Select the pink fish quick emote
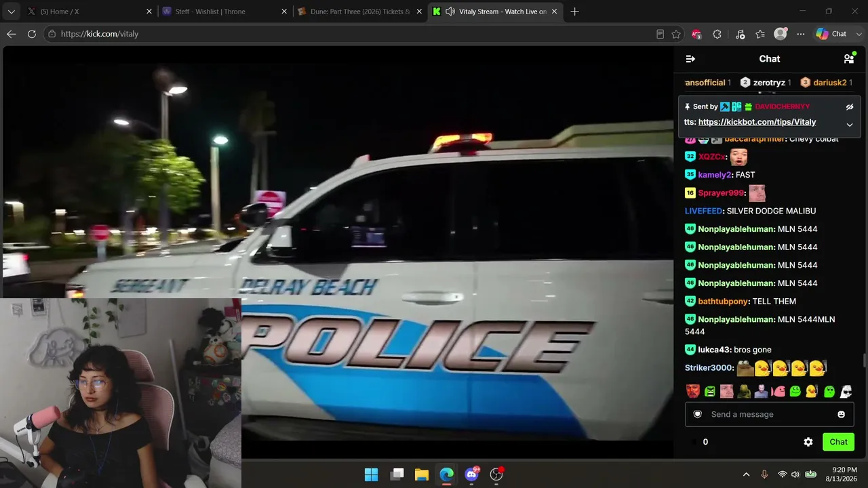Image resolution: width=868 pixels, height=488 pixels. (778, 391)
